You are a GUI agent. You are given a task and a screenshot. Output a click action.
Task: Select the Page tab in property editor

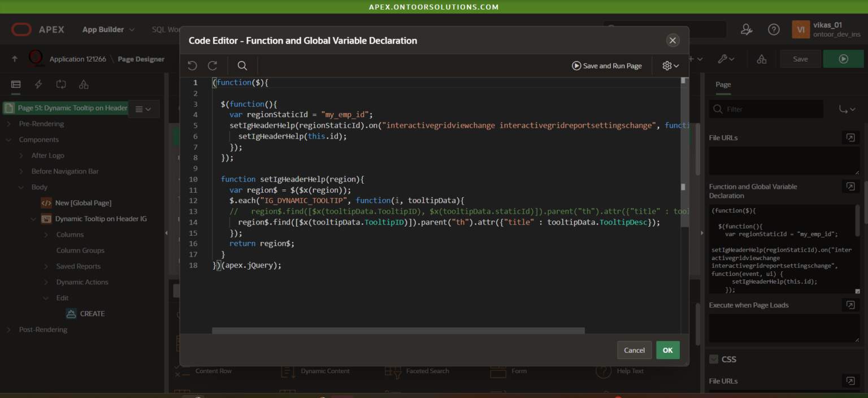point(723,84)
